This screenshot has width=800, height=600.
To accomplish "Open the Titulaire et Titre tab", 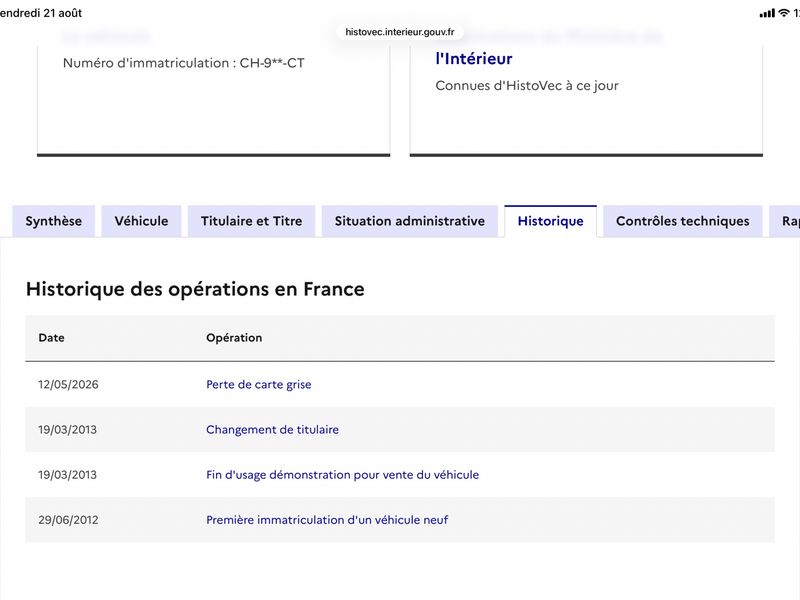I will [x=252, y=221].
